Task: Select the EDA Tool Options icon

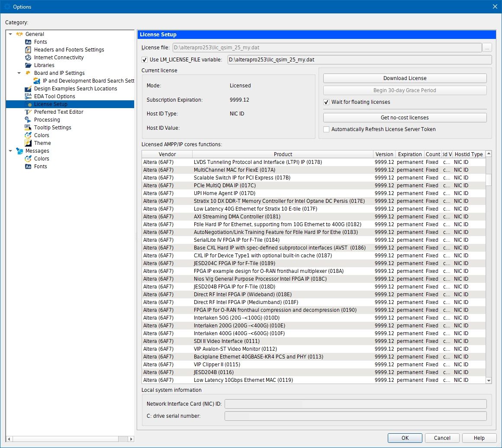Action: pos(29,96)
